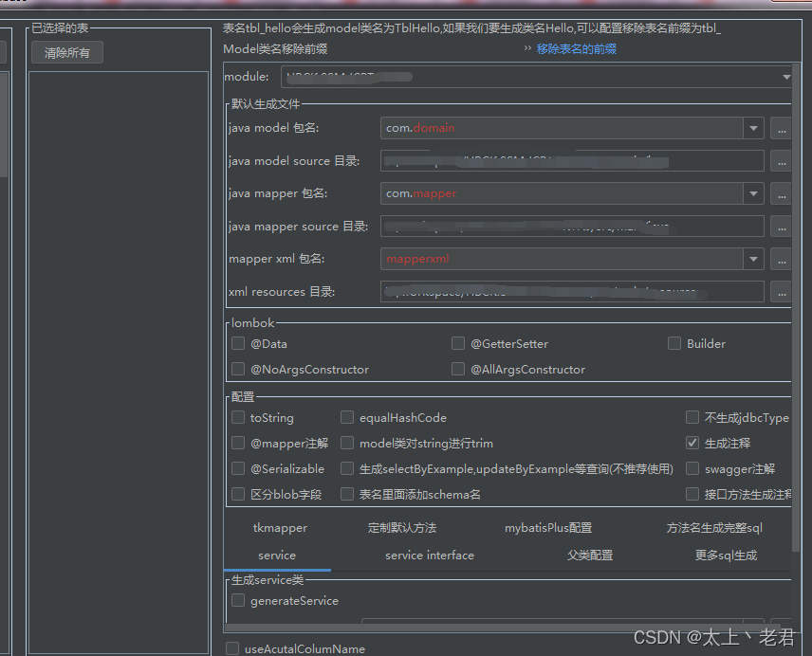Switch to the 更多sql生成 tab

(x=726, y=556)
